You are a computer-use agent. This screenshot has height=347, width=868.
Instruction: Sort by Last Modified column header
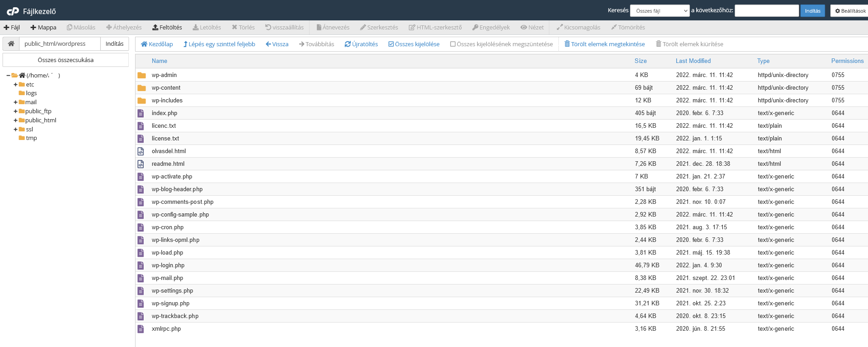[693, 61]
